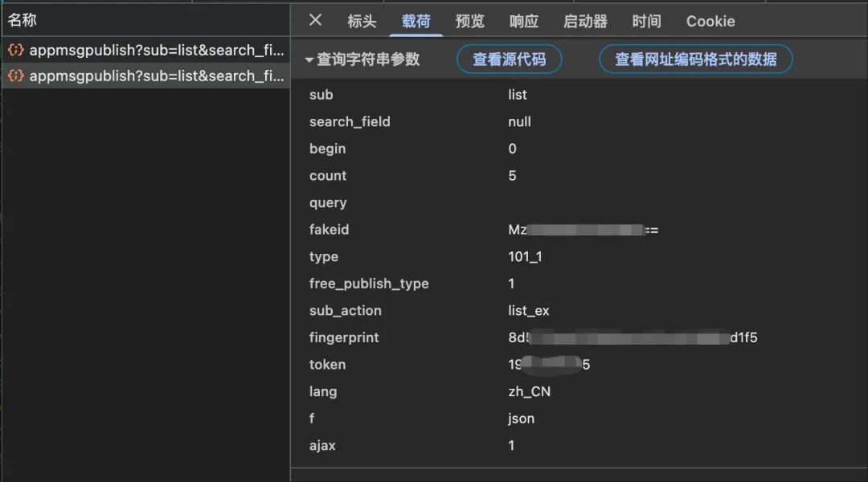The image size is (868, 482).
Task: Click the JSON icon of second appmsgpublish request
Action: coord(15,76)
